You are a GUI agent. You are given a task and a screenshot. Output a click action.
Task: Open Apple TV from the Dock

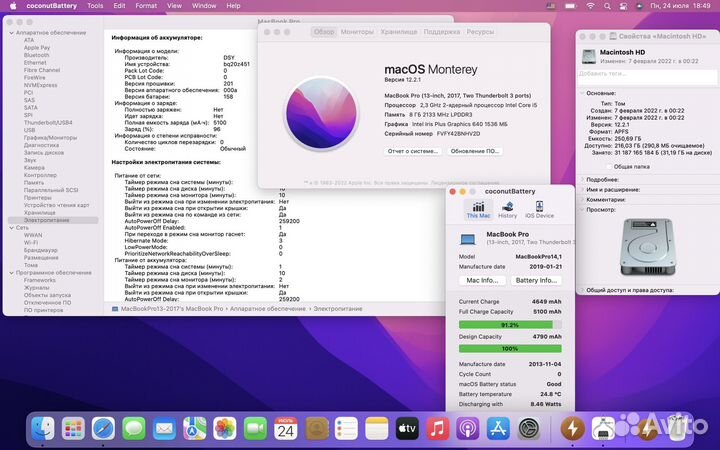tap(407, 429)
